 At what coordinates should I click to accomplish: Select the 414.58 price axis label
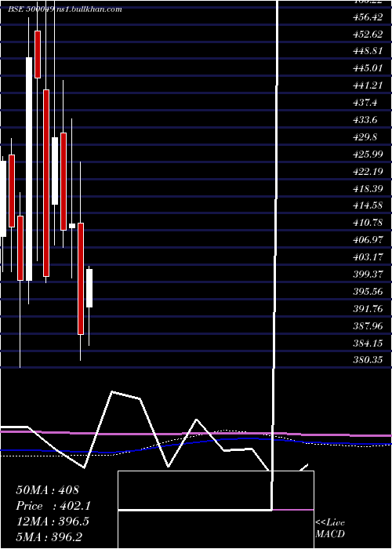coord(368,205)
